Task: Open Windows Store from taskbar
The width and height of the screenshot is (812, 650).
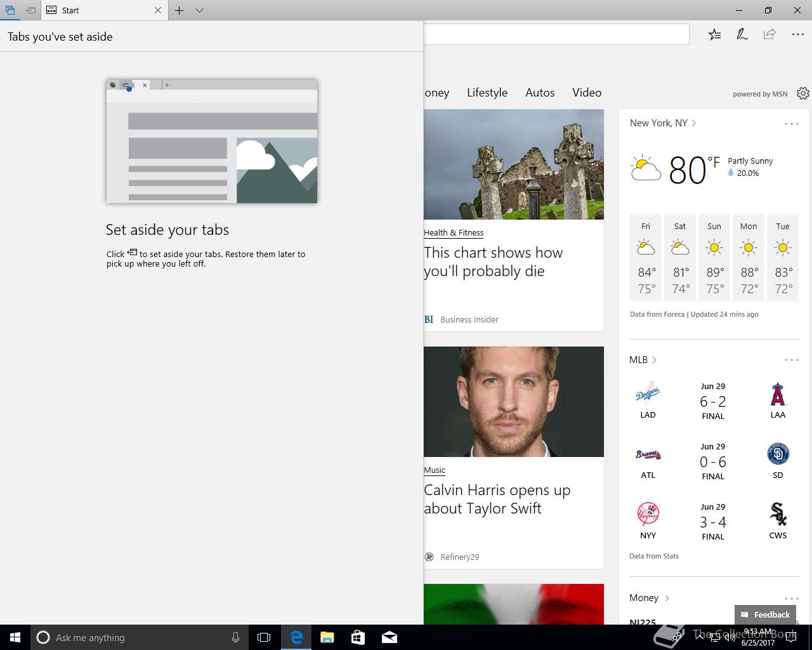Action: [358, 637]
